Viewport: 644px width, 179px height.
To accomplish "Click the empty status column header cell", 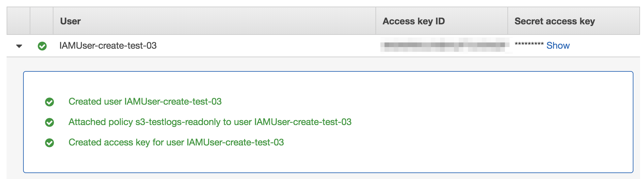I will pyautogui.click(x=42, y=21).
